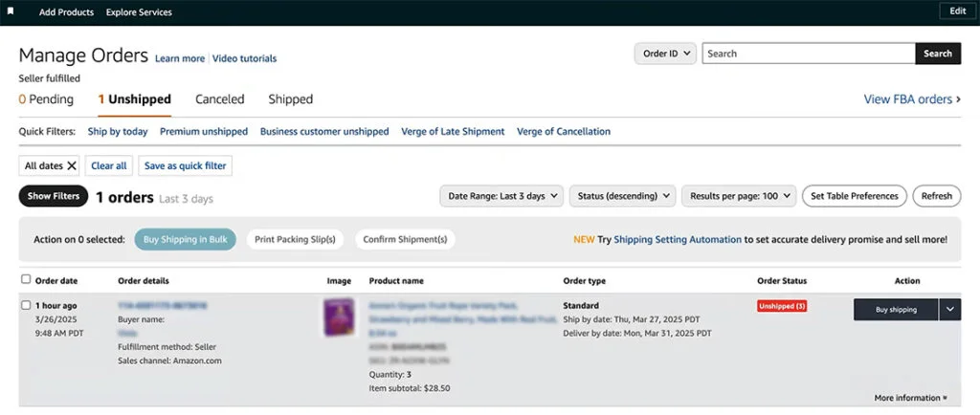The width and height of the screenshot is (980, 415).
Task: Click the Sales channel: Amazon.com text
Action: click(169, 360)
